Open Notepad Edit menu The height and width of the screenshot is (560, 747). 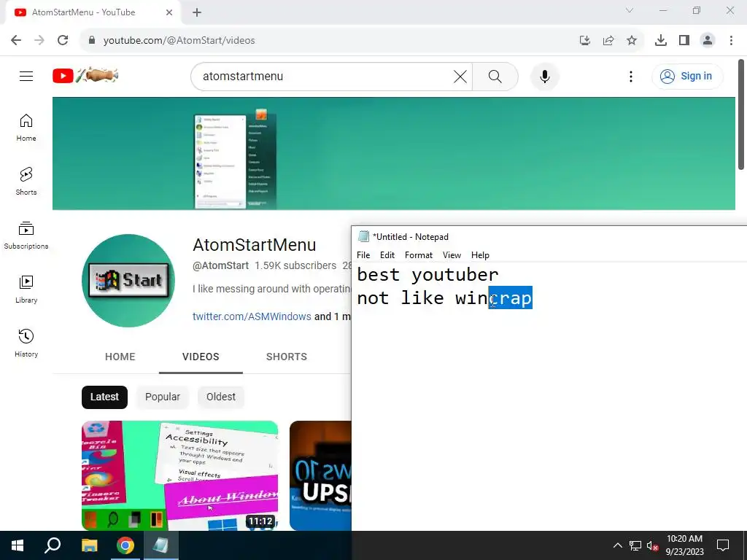point(387,255)
